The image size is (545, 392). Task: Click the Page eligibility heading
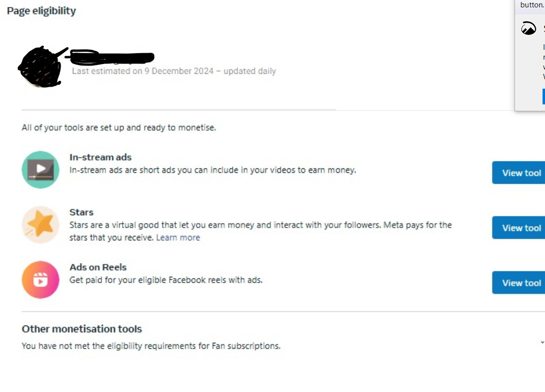pos(41,11)
